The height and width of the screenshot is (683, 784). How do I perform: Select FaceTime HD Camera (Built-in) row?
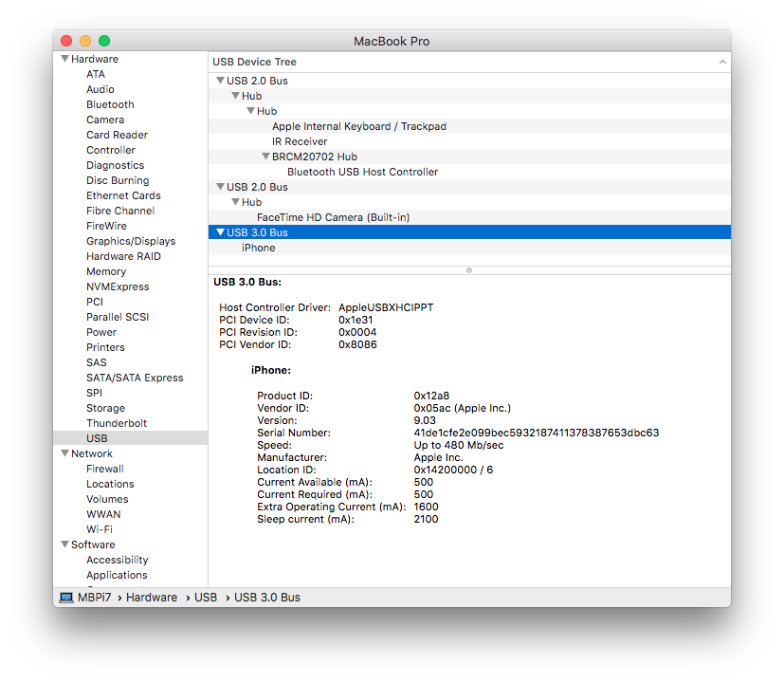point(469,217)
